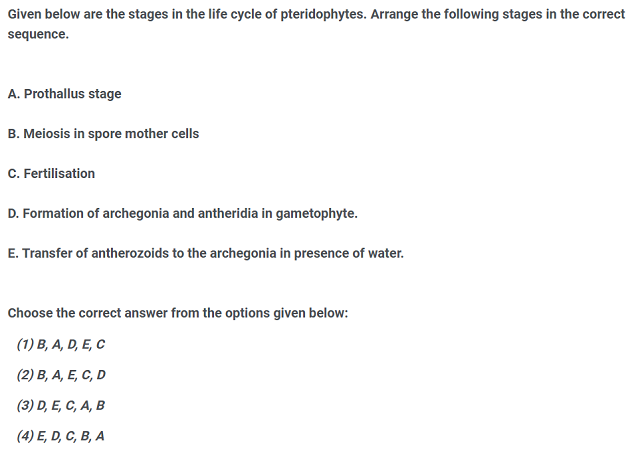The width and height of the screenshot is (640, 453).
Task: Select answer option (1) B, A, D, E, C
Action: pos(61,345)
